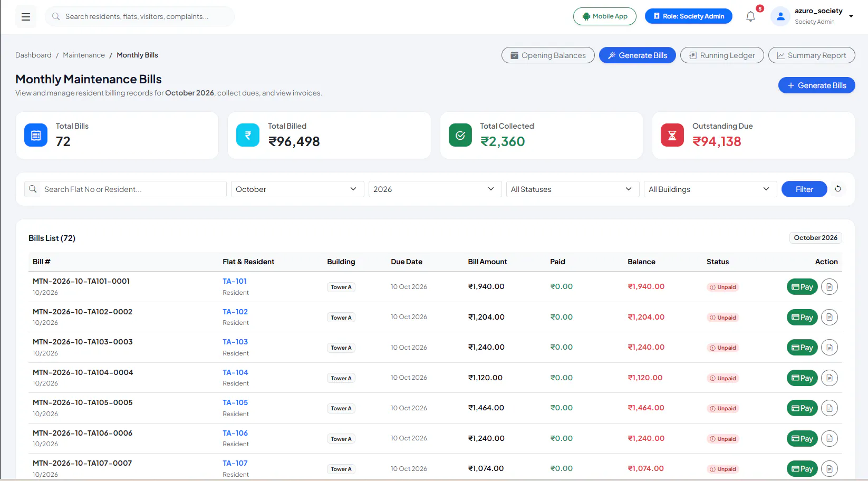Click the Mobile App button
868x481 pixels.
(605, 16)
